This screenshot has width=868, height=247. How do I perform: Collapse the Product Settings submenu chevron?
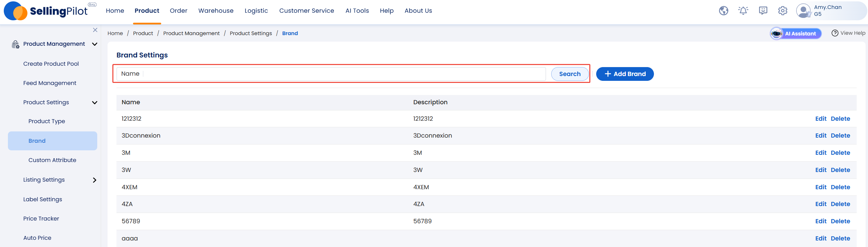(95, 103)
